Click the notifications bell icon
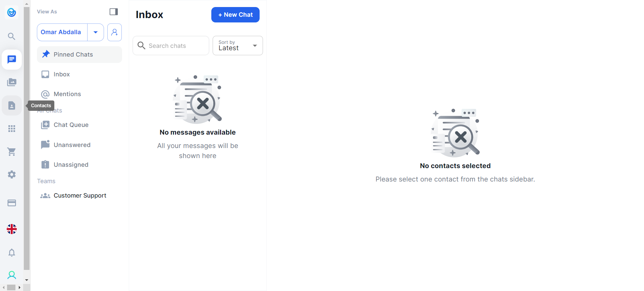 coord(12,252)
